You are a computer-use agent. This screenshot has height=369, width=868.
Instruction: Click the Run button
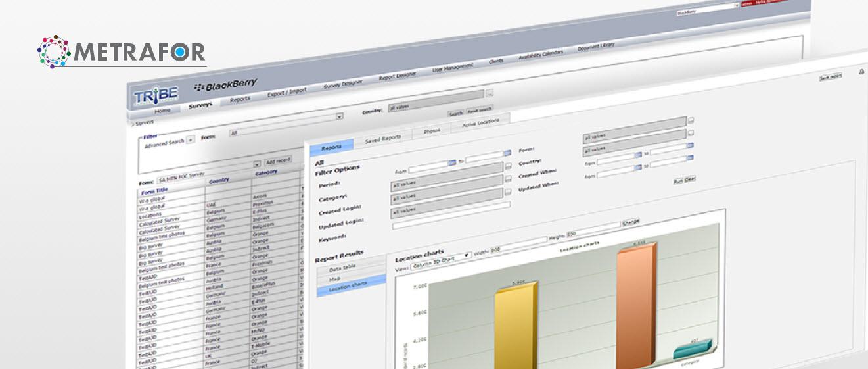pyautogui.click(x=678, y=180)
